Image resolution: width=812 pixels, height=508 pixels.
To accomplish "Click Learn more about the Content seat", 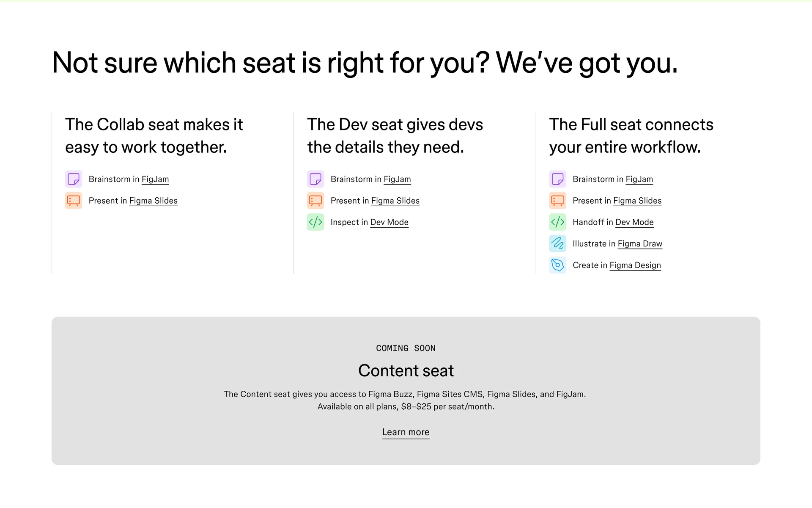I will pos(406,432).
